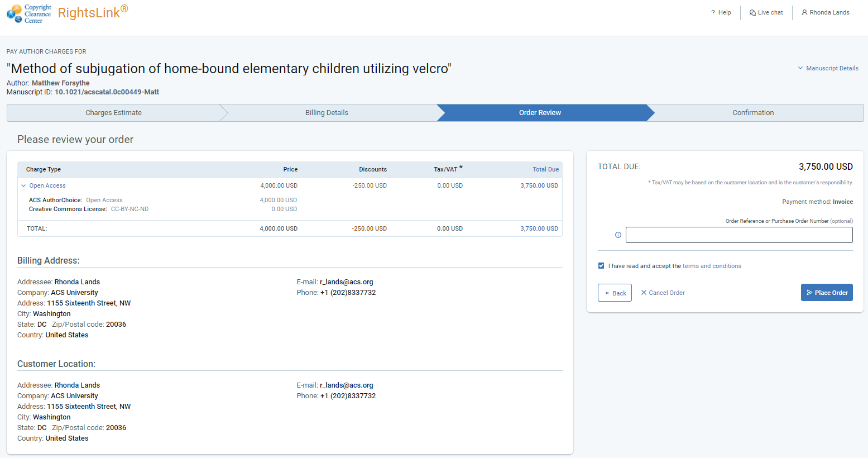Open the terms and conditions link

pos(712,266)
